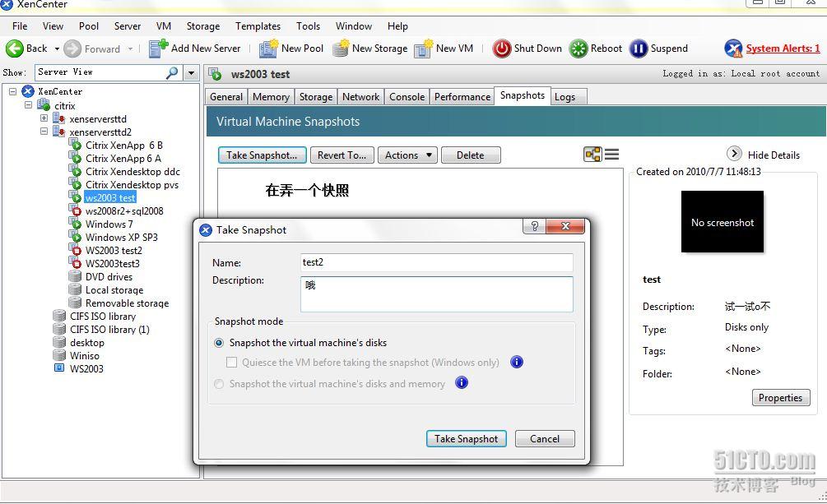Switch to the General tab
Image resolution: width=827 pixels, height=504 pixels.
225,96
